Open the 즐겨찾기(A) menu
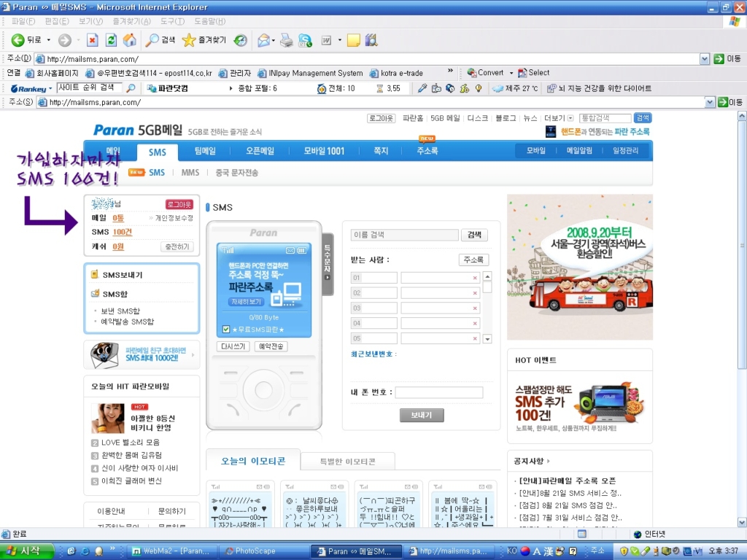 coord(131,21)
